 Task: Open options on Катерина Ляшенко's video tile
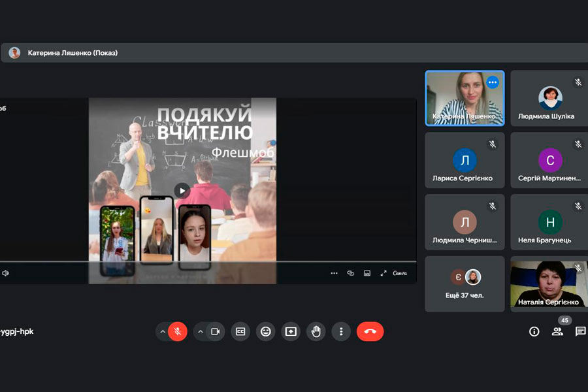click(x=493, y=82)
